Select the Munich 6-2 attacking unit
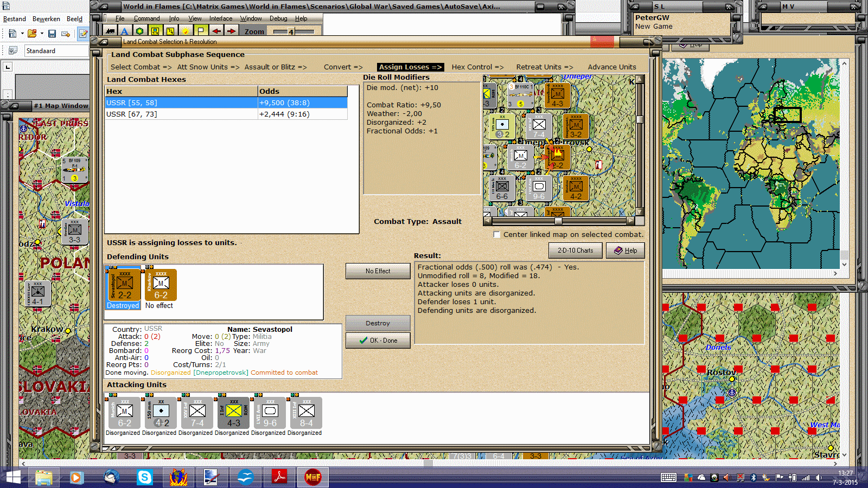The height and width of the screenshot is (488, 868). point(124,413)
